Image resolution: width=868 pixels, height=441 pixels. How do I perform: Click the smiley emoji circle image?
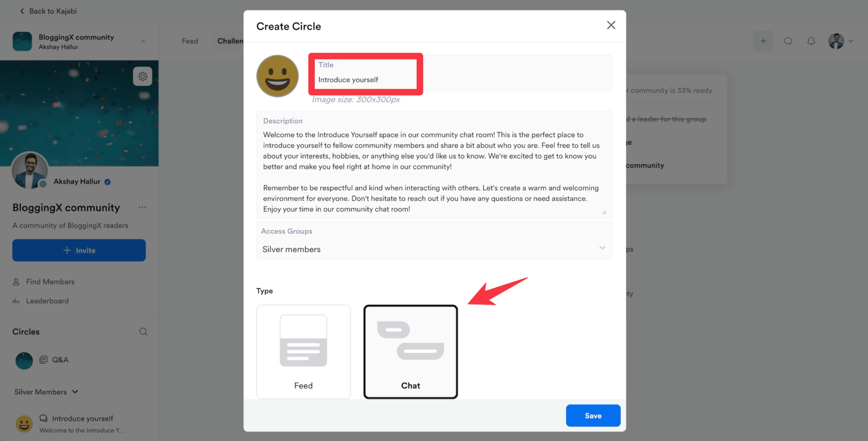coord(277,76)
